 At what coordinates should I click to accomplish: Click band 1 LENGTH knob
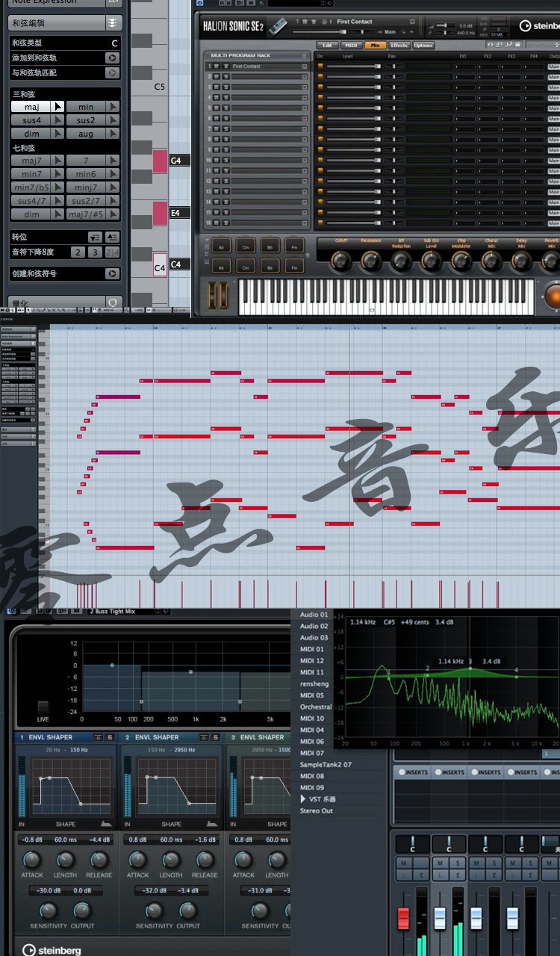click(66, 860)
